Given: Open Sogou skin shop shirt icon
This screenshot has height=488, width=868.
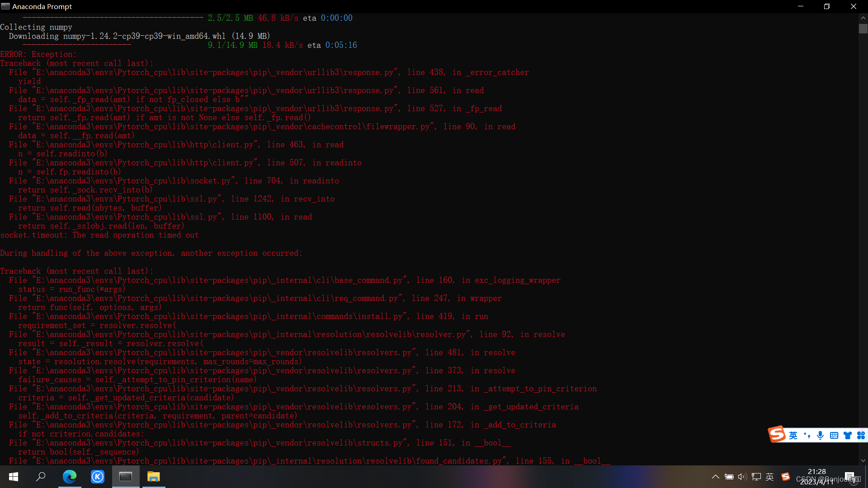Looking at the screenshot, I should pyautogui.click(x=848, y=436).
